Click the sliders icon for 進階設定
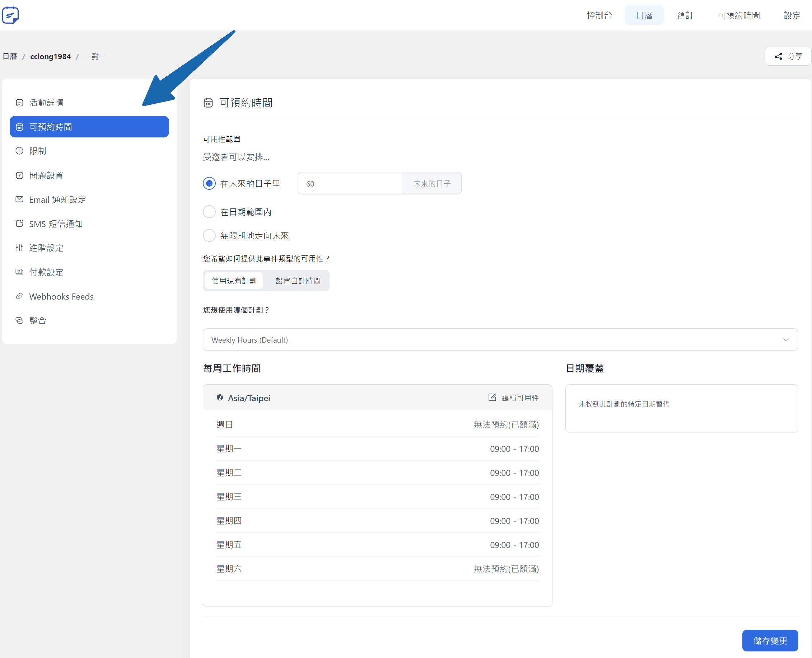 point(19,248)
